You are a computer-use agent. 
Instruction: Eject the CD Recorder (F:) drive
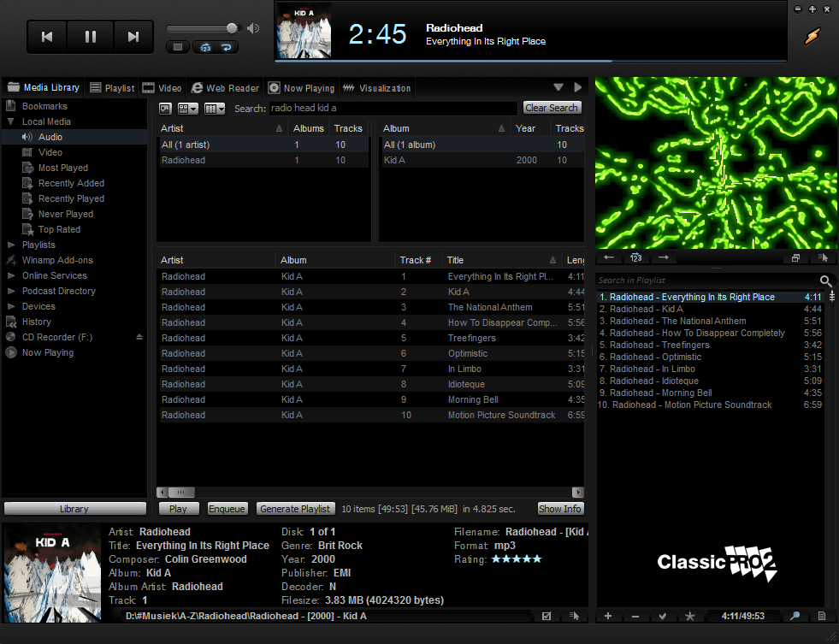click(139, 337)
